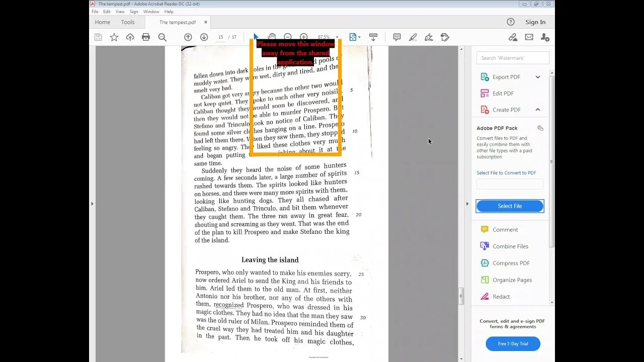
Task: Open the Compress PDF tool
Action: coord(511,263)
